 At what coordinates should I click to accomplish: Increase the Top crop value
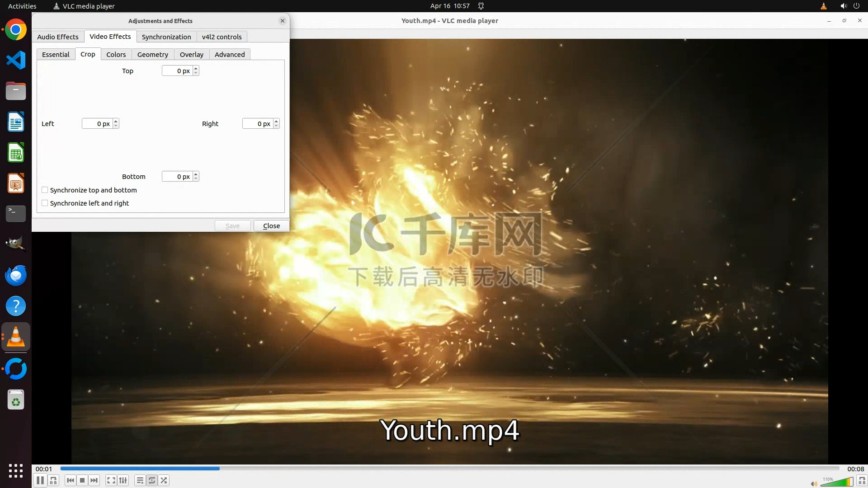196,69
